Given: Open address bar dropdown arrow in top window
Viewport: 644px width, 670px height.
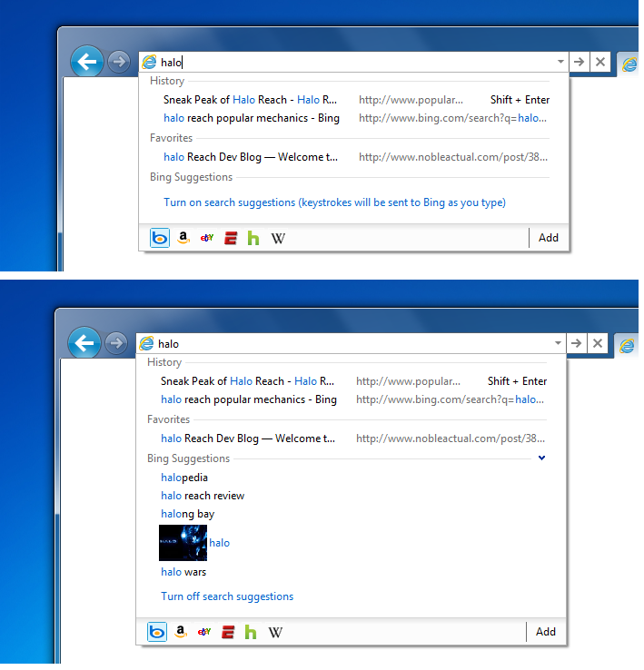Looking at the screenshot, I should click(x=560, y=62).
